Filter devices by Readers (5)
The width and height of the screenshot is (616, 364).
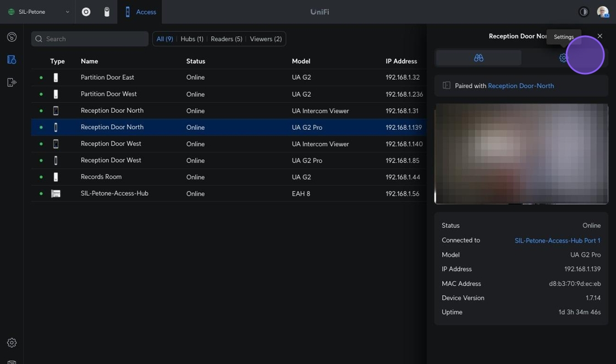click(226, 39)
